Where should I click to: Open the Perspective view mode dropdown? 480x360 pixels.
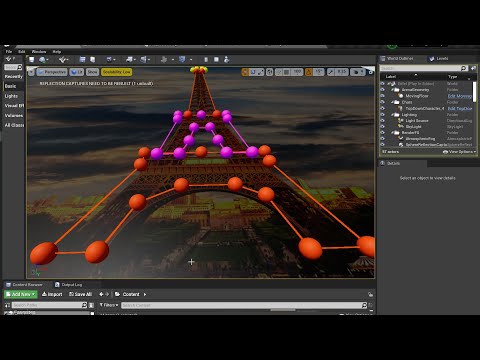52,72
